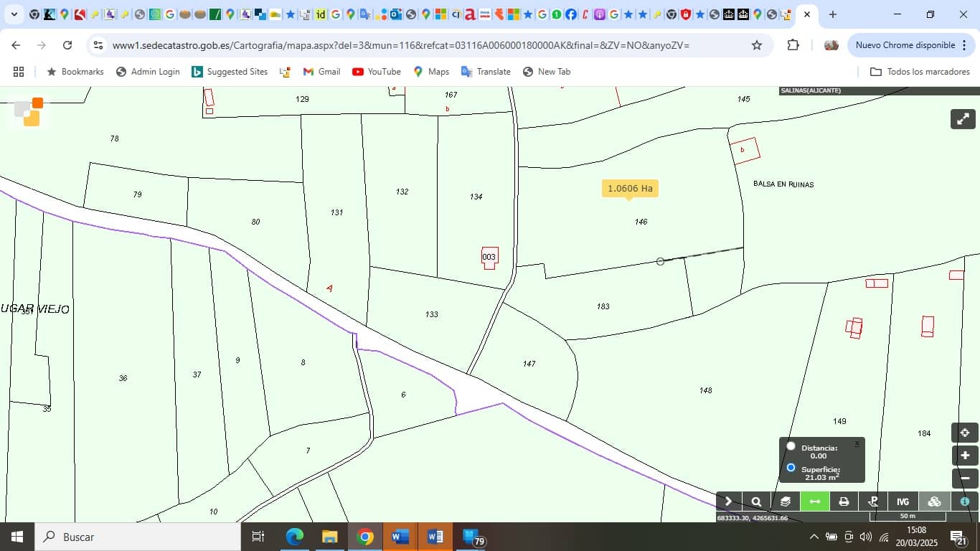Show hidden system tray icons
The width and height of the screenshot is (980, 551).
point(814,536)
